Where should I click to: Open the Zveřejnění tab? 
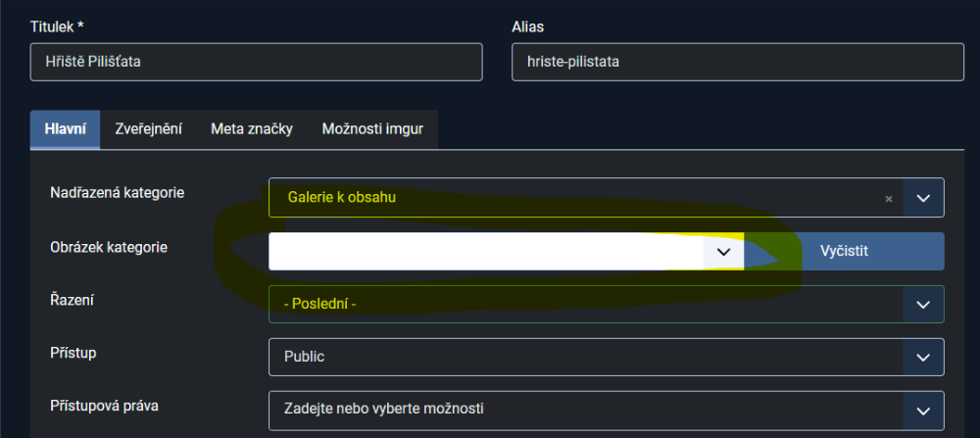pos(148,129)
